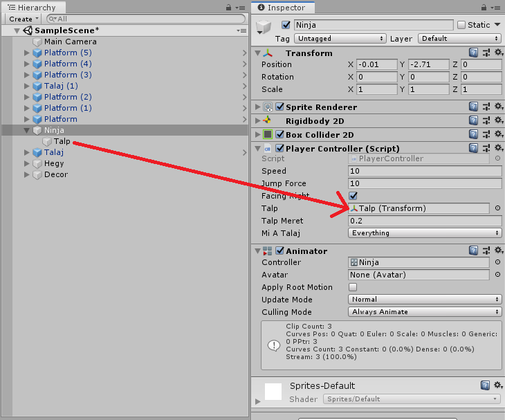Viewport: 505px width, 420px height.
Task: Click Ninja GameObject cube icon in Inspector
Action: 264,28
